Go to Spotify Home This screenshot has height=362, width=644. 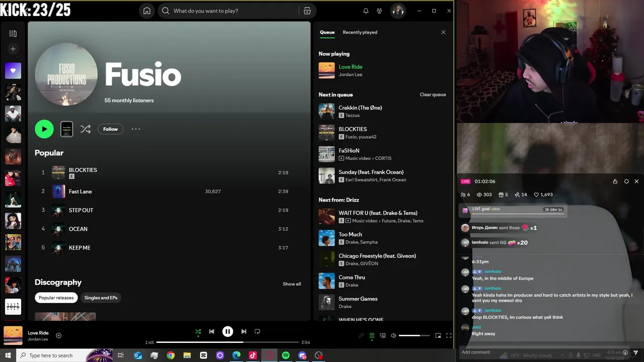(x=147, y=11)
